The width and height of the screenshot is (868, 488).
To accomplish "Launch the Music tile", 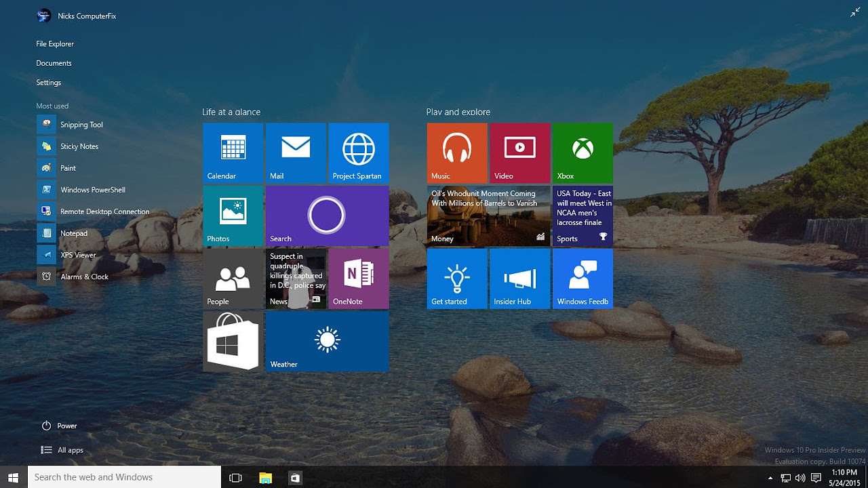I will point(457,153).
